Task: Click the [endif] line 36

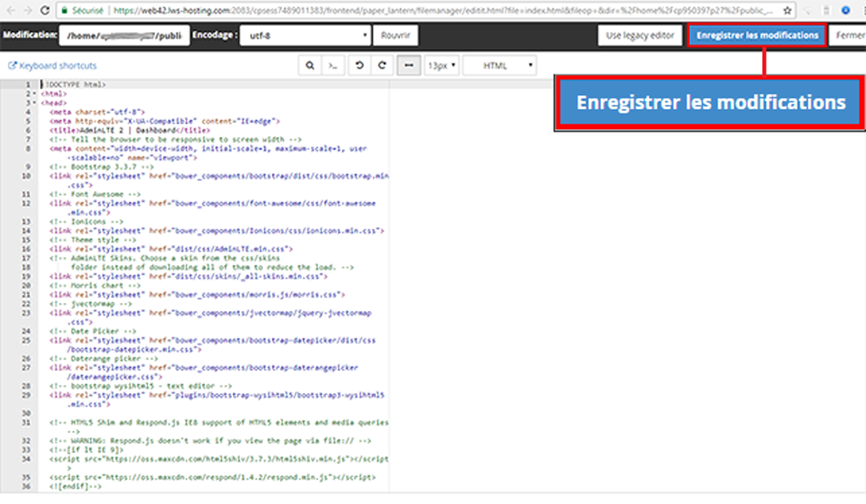Action: (75, 487)
